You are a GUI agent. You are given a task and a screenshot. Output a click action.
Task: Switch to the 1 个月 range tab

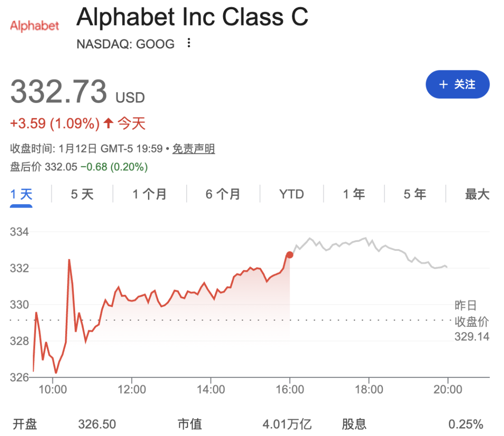(149, 194)
